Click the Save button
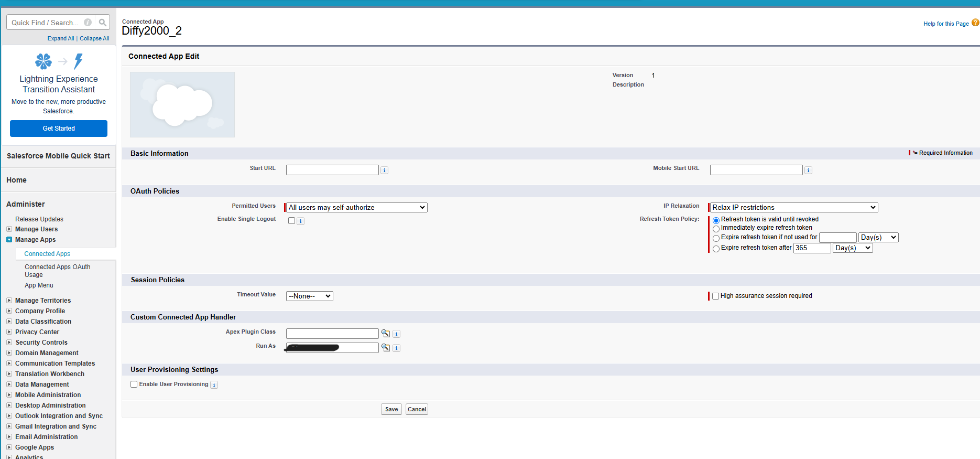Viewport: 980px width, 459px height. pyautogui.click(x=391, y=409)
